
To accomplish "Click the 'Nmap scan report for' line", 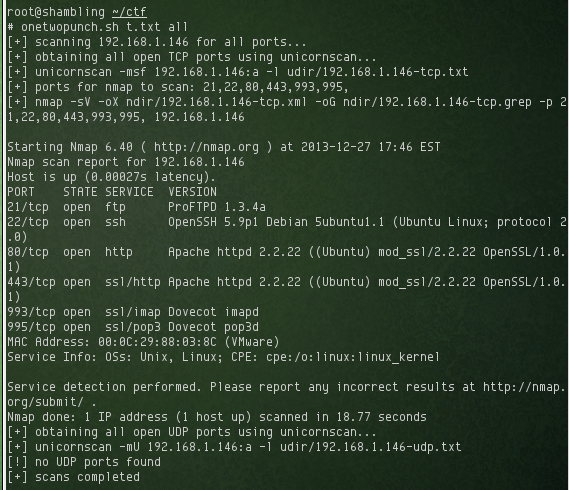I will point(126,162).
